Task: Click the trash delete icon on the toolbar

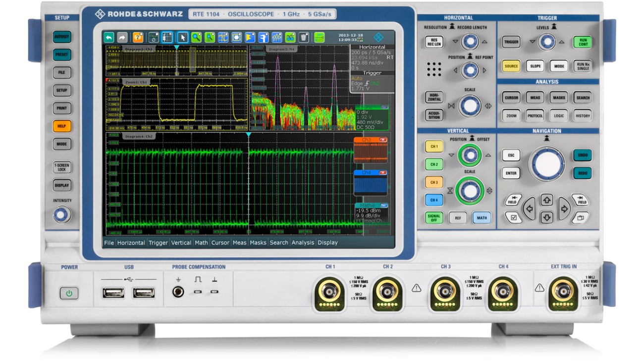Action: 303,38
